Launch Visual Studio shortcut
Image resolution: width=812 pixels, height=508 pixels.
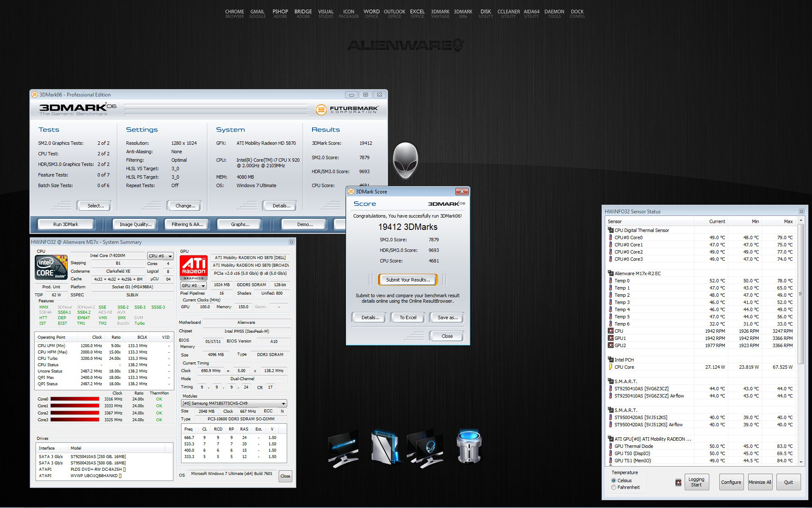tap(326, 14)
